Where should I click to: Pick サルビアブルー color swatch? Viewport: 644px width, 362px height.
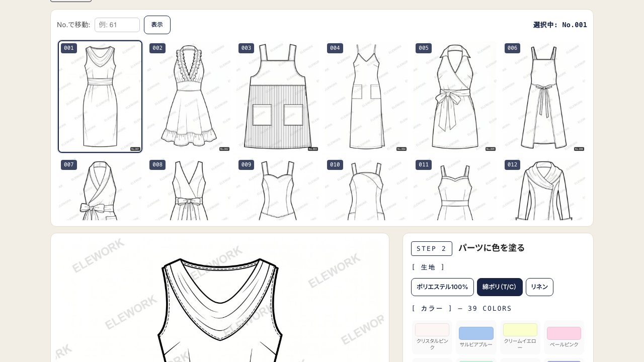pyautogui.click(x=476, y=337)
